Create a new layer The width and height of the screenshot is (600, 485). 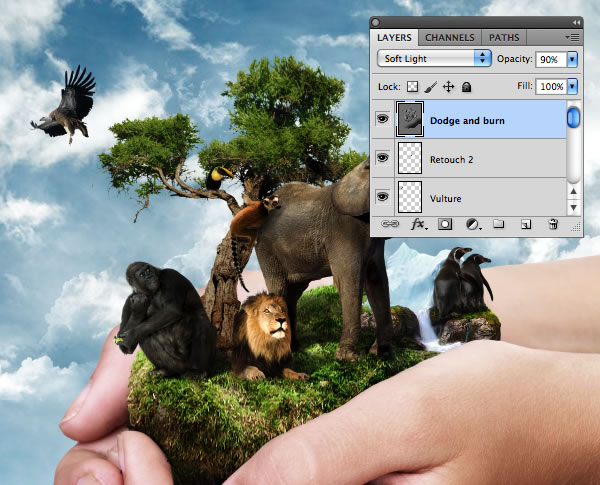coord(526,224)
